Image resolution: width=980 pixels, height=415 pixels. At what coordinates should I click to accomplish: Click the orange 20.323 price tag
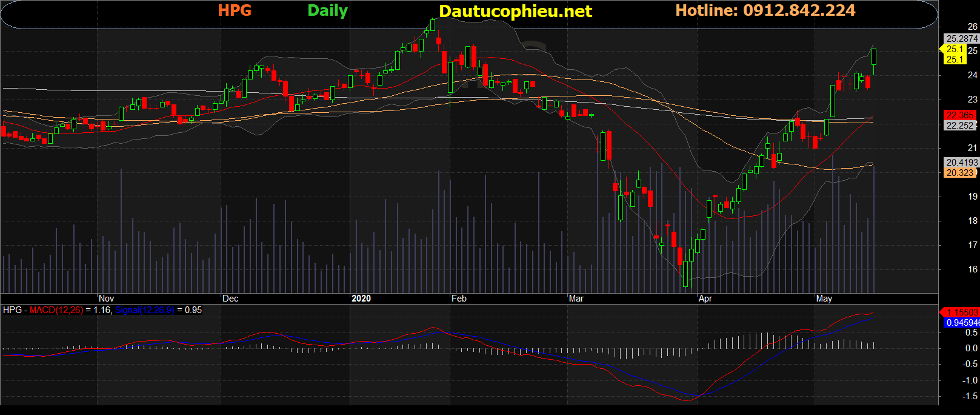960,173
